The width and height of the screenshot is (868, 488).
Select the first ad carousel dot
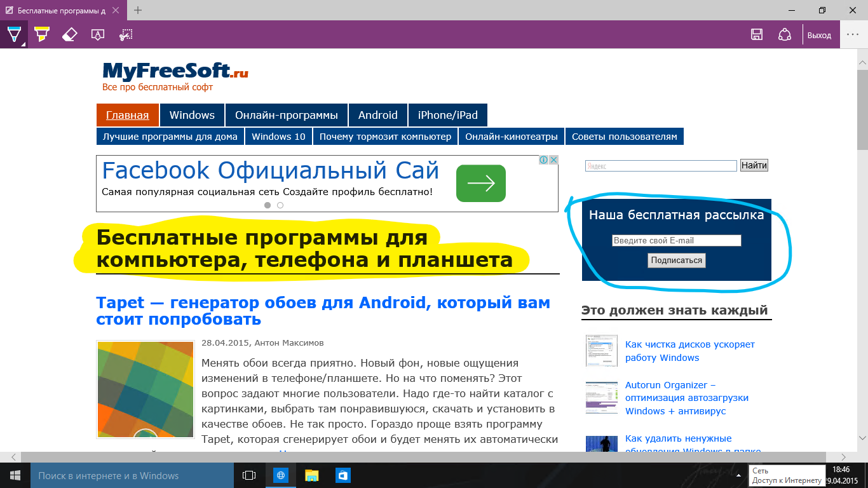click(x=268, y=205)
